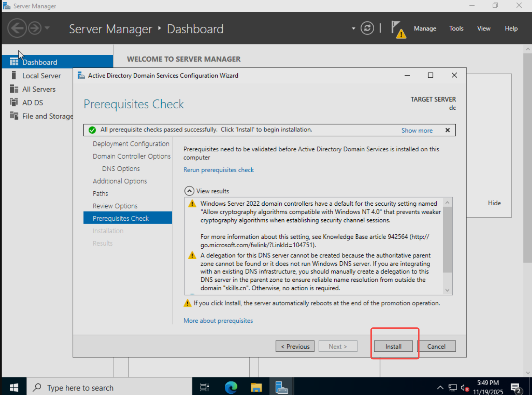Open File Explorer from the taskbar
The height and width of the screenshot is (395, 532).
point(256,387)
